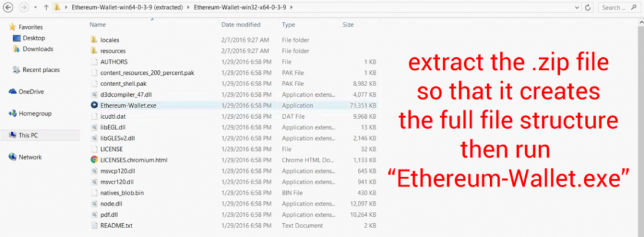The image size is (644, 237).
Task: Open Downloads in the navigation pane
Action: [x=38, y=49]
